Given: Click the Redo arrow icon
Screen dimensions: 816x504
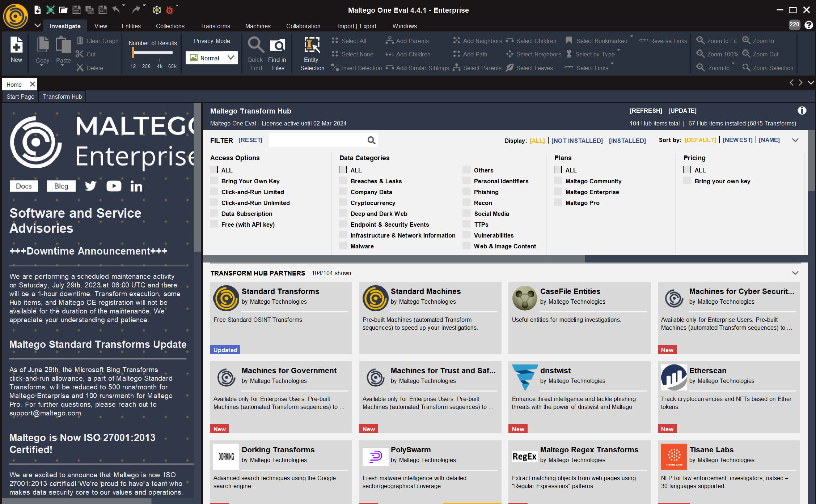Looking at the screenshot, I should click(x=136, y=10).
